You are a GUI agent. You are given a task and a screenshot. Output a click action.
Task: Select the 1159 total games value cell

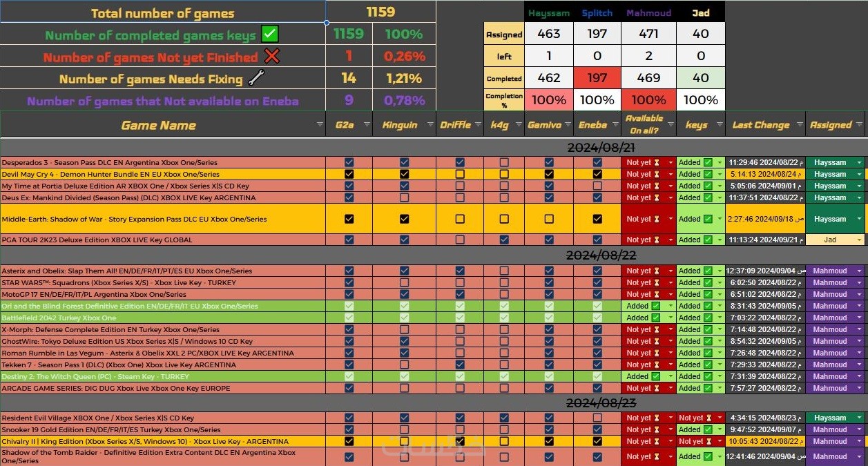coord(380,12)
